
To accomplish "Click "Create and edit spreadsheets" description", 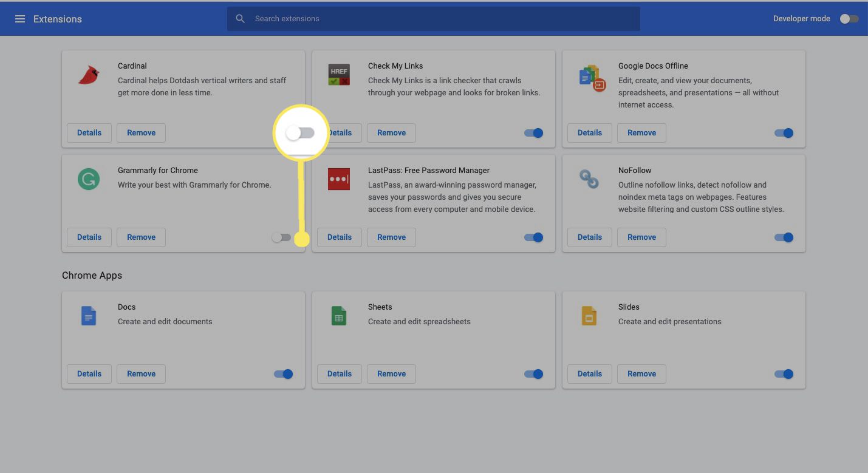I will click(419, 322).
